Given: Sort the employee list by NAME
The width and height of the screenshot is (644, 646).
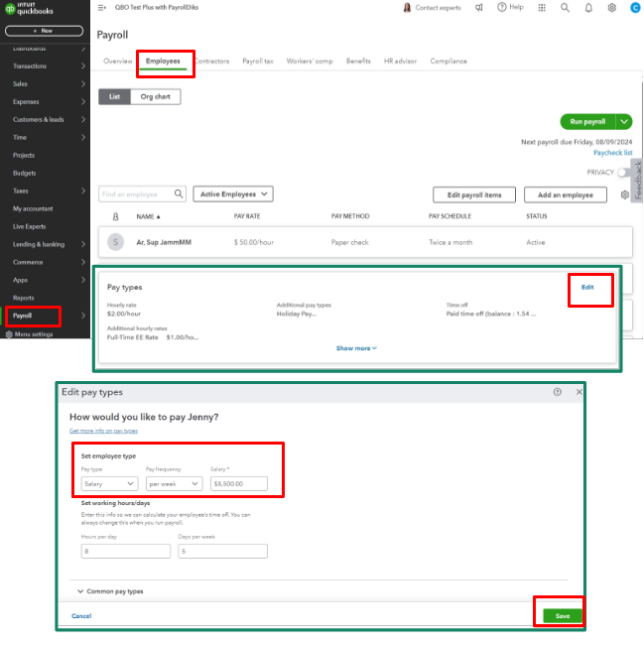Looking at the screenshot, I should pyautogui.click(x=148, y=216).
